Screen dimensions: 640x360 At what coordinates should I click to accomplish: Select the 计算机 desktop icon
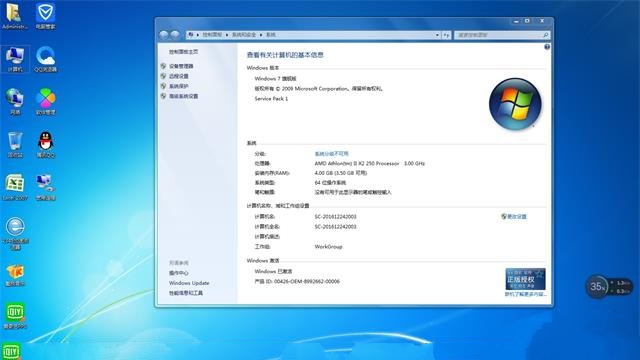point(15,60)
